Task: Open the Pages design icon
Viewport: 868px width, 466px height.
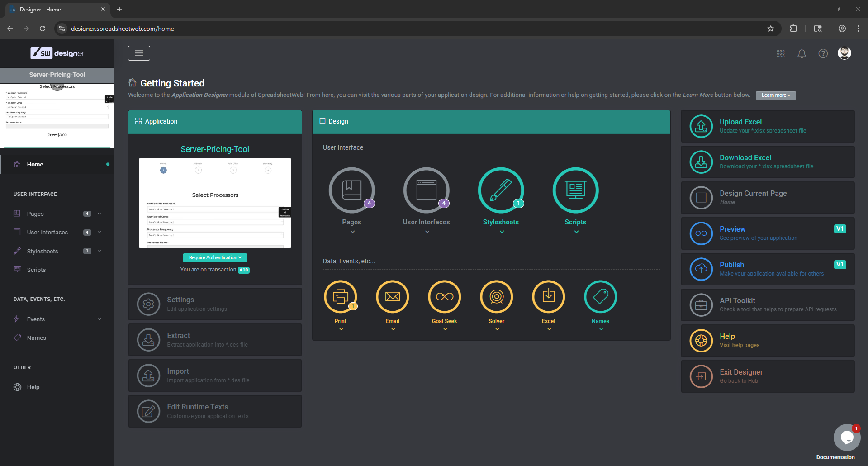Action: click(x=351, y=190)
